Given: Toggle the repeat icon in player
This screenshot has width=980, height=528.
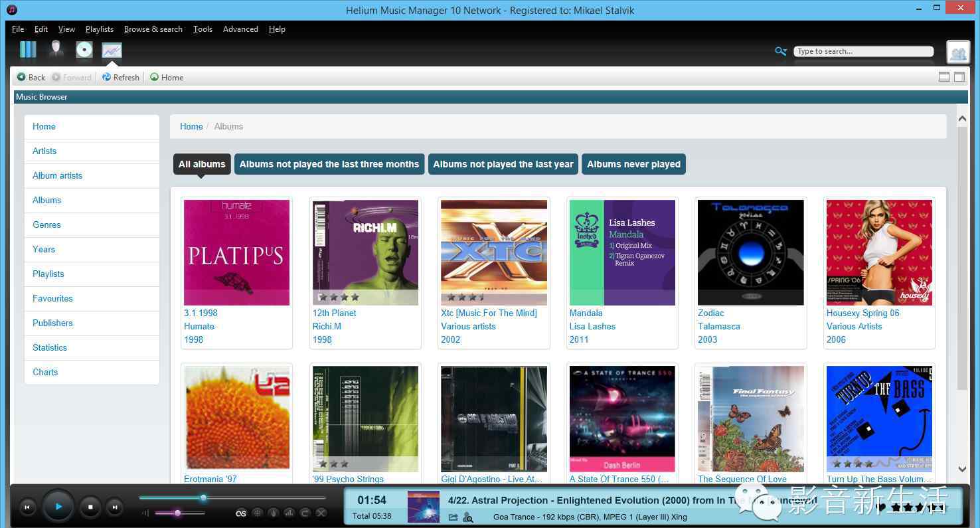Looking at the screenshot, I should (305, 513).
